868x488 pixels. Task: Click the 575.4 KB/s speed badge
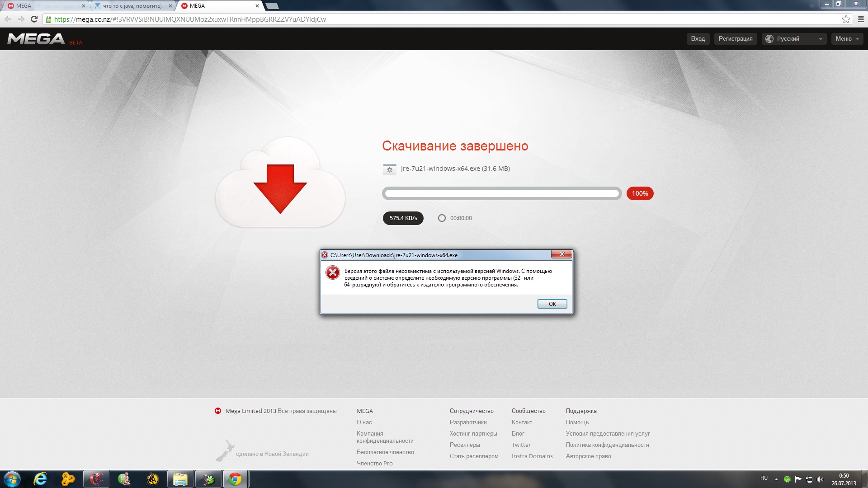[x=403, y=218]
